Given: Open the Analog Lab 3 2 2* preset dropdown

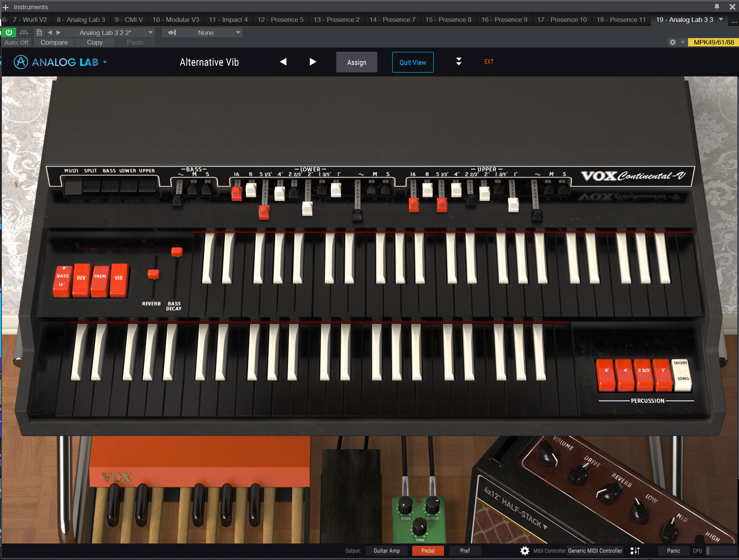Looking at the screenshot, I should click(x=109, y=33).
